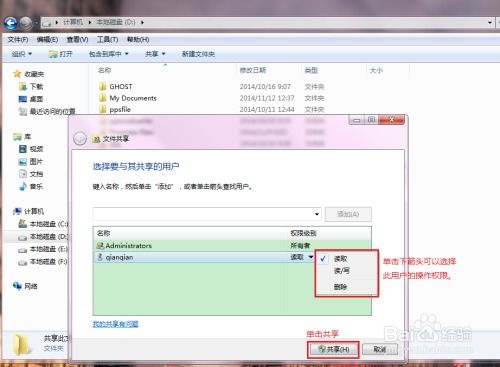Open the GHOST folder icon
This screenshot has width=500, height=367.
(x=103, y=87)
